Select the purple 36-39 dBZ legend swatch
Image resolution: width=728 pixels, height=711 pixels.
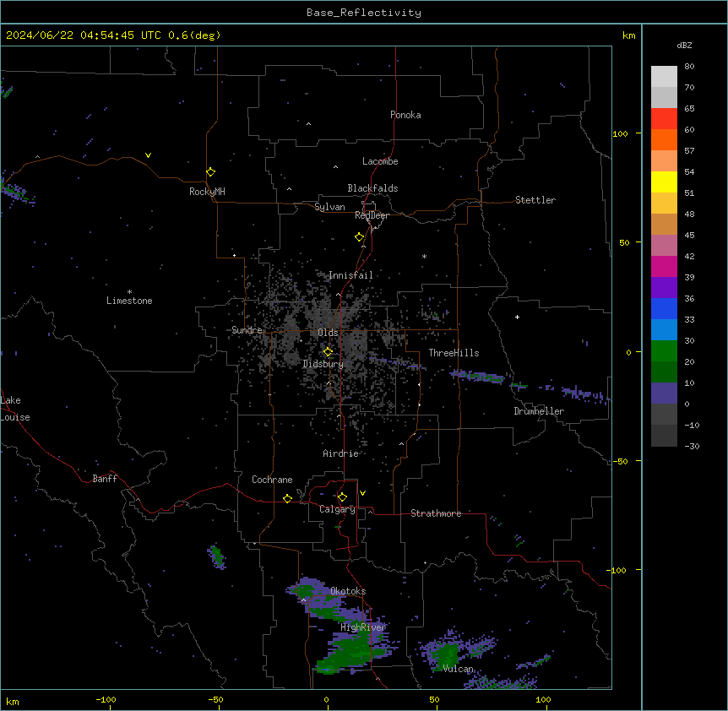(664, 287)
